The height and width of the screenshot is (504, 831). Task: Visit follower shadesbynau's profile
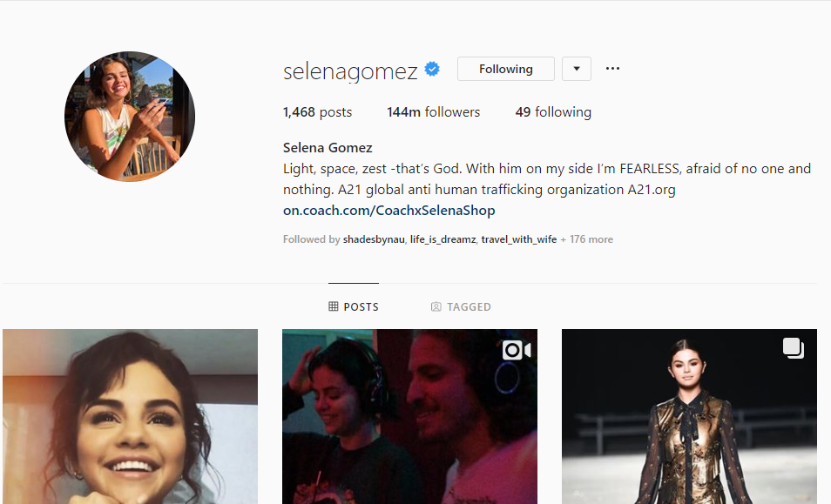[374, 239]
